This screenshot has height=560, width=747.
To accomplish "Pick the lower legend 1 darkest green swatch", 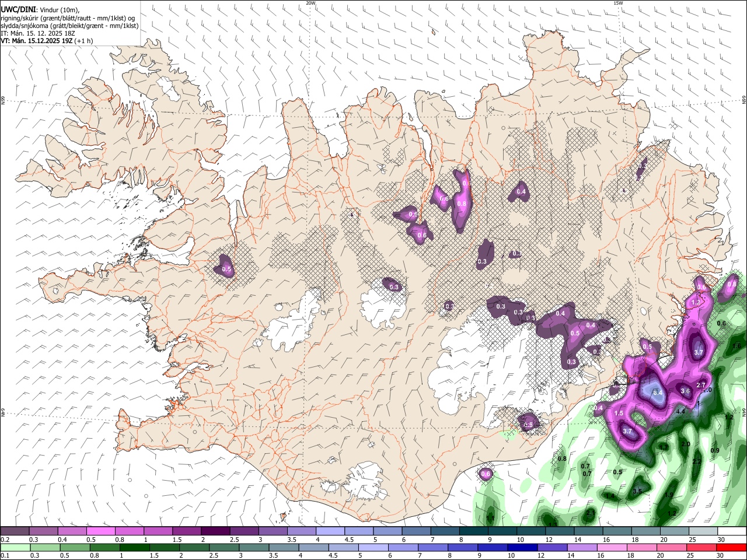I will [x=134, y=547].
